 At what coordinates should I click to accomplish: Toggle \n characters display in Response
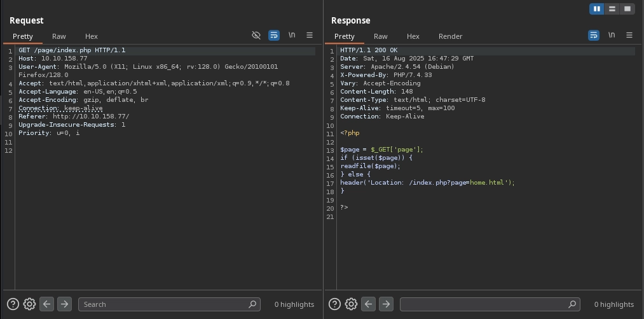pos(611,36)
